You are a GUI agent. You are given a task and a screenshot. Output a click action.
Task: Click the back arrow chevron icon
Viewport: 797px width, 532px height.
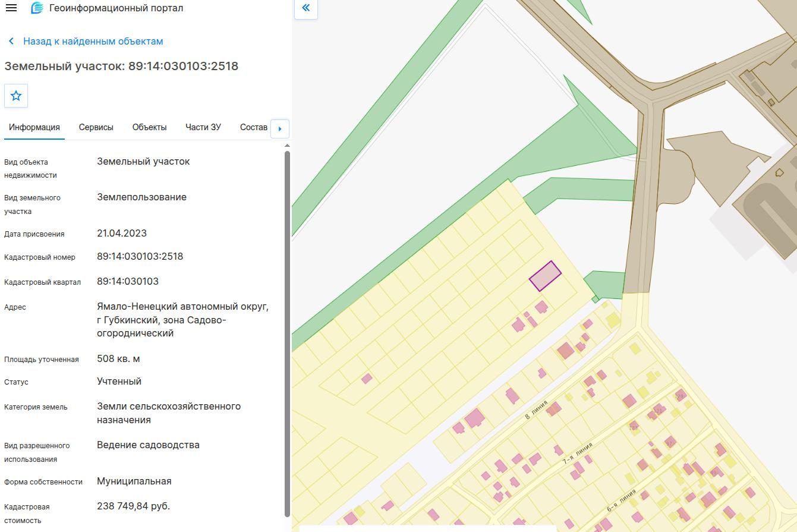coord(11,41)
